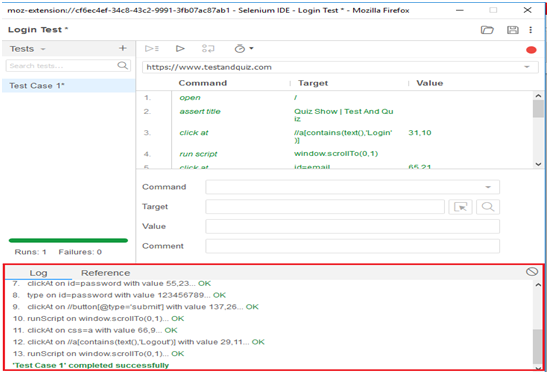Run the current test
The image size is (549, 374).
tap(180, 48)
